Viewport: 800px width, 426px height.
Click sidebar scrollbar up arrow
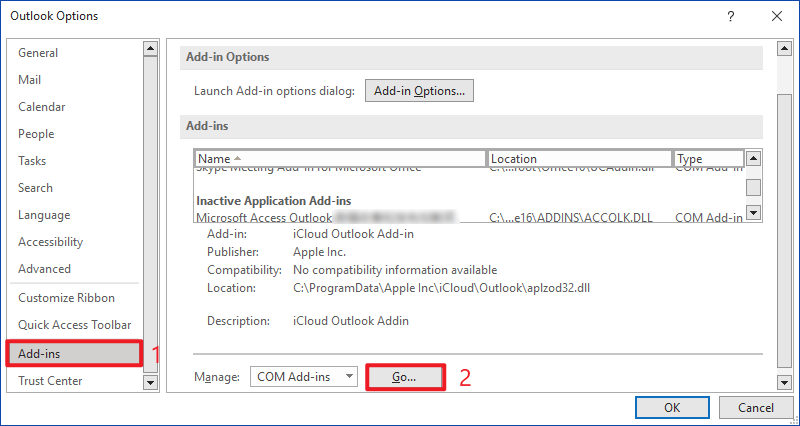pyautogui.click(x=151, y=49)
